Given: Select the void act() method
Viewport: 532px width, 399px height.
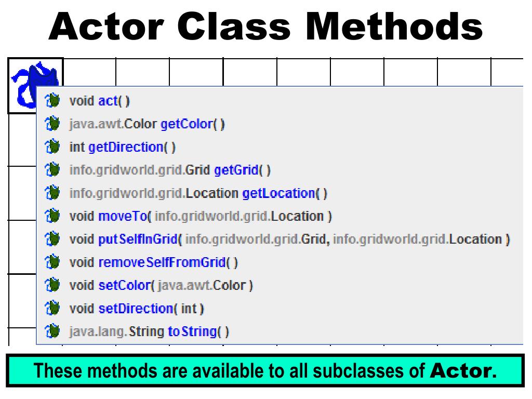Looking at the screenshot, I should [x=280, y=101].
